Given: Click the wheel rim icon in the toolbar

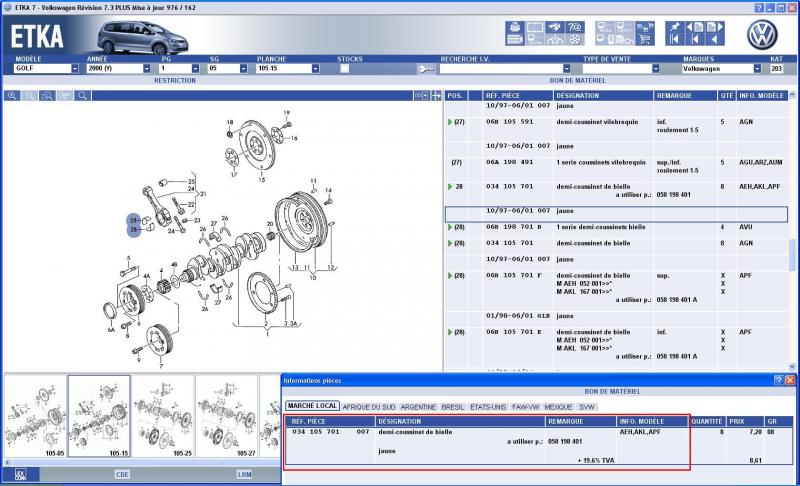Looking at the screenshot, I should [x=575, y=40].
